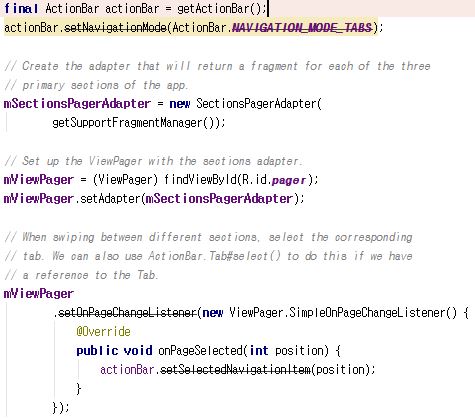Click the 'new' keyword before SectionsPagerAdapter
This screenshot has height=419, width=475.
click(180, 104)
